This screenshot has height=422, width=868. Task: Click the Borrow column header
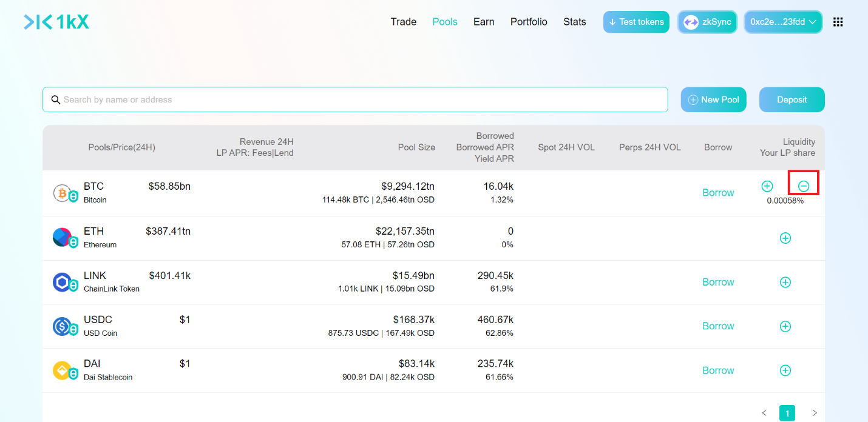tap(718, 147)
